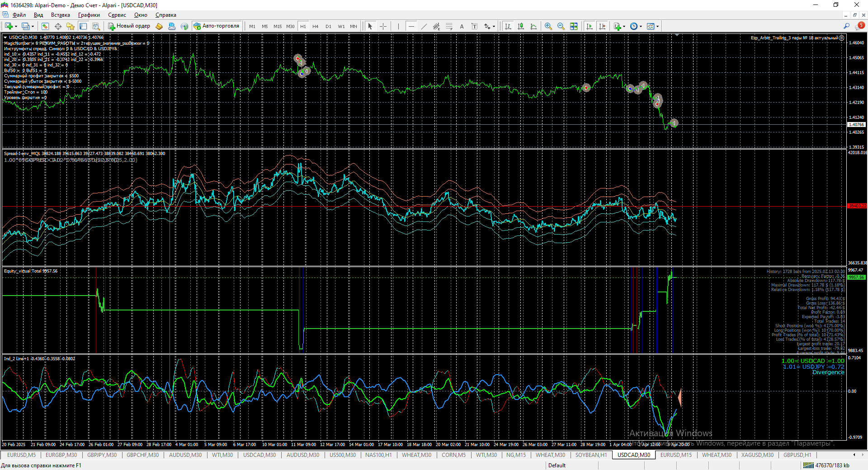Select the equidistant channel tool
Screen dimensions: 868x470
[x=436, y=26]
